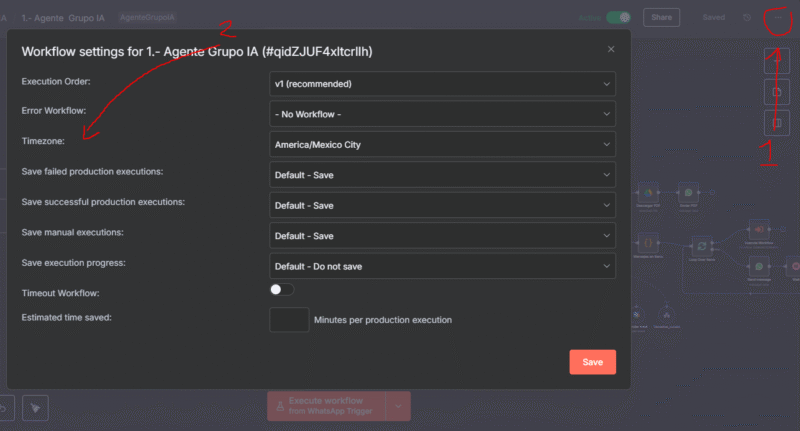Open the Timezone dropdown showing America/Mexico City

(443, 145)
